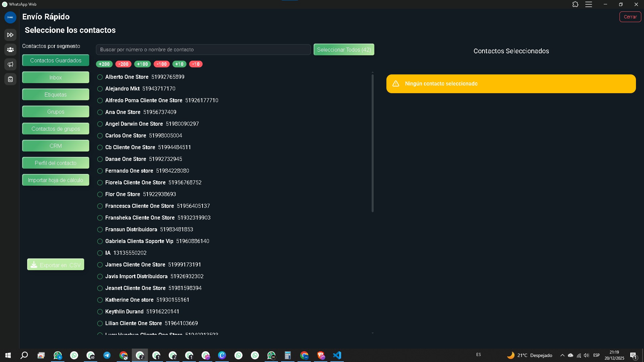
Task: Open Visual Studio Code from taskbar
Action: [337, 355]
